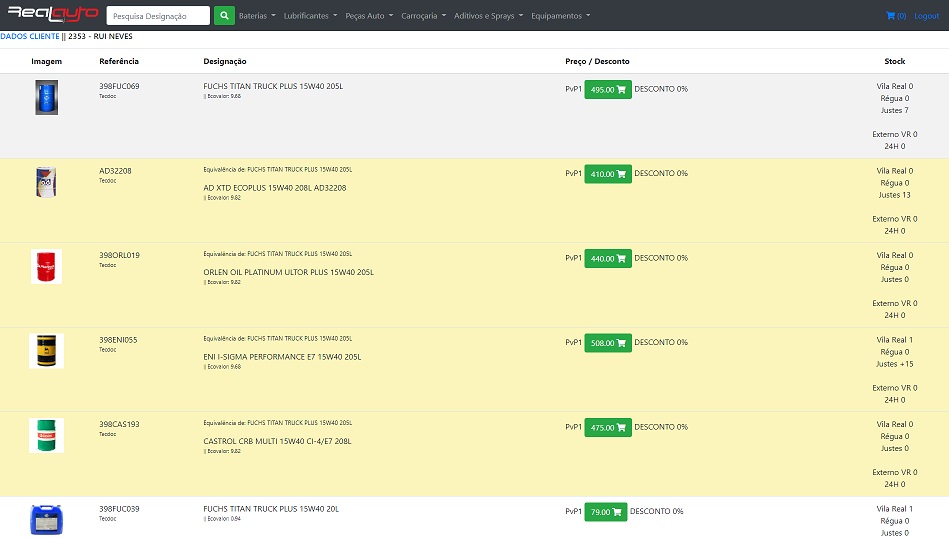The height and width of the screenshot is (539, 949).
Task: Open Aditivos e Sprays dropdown
Action: 488,16
